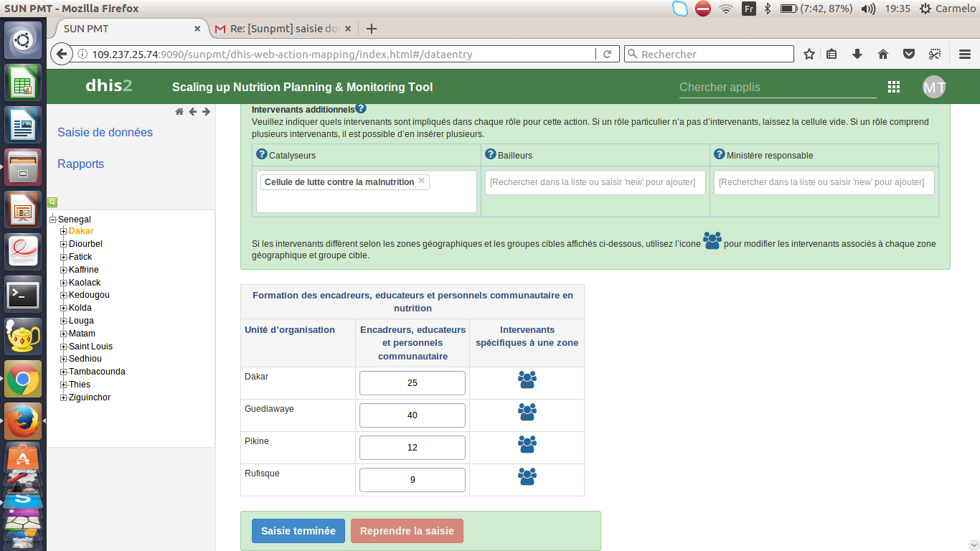The width and height of the screenshot is (980, 551).
Task: Show help for Intervenants additionnels
Action: 361,109
